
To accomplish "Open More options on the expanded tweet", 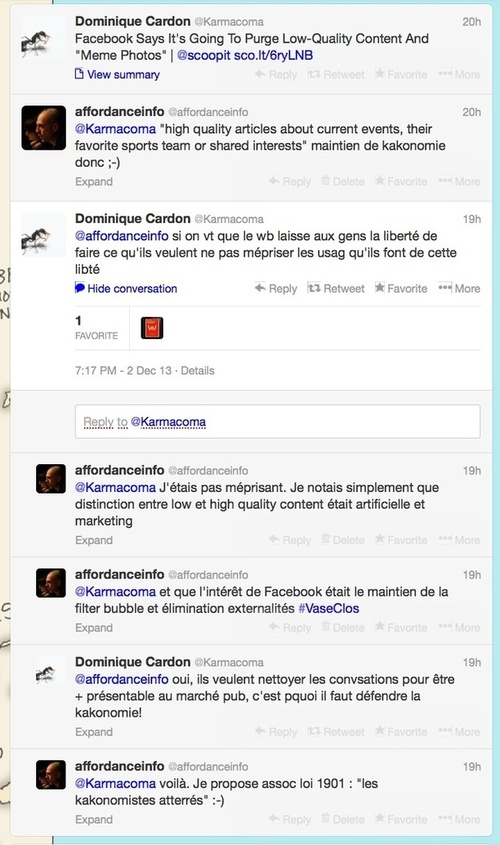I will coord(459,288).
